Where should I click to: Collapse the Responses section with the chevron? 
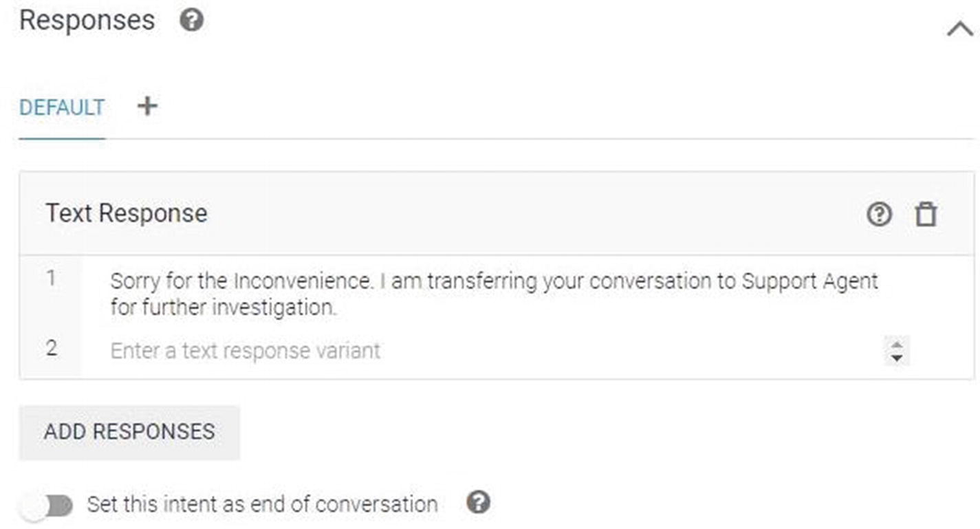point(959,30)
